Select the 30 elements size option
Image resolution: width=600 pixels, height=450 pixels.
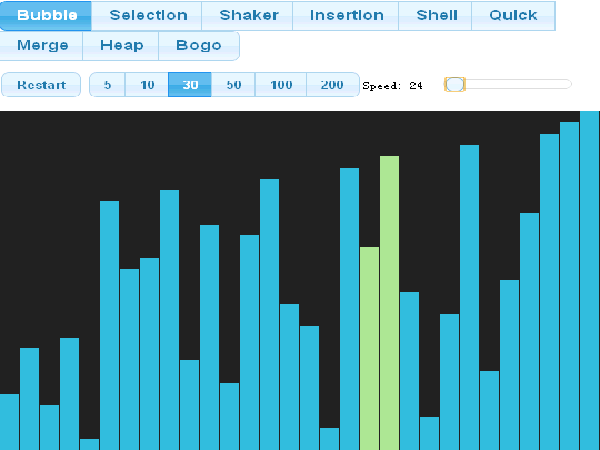click(x=190, y=85)
